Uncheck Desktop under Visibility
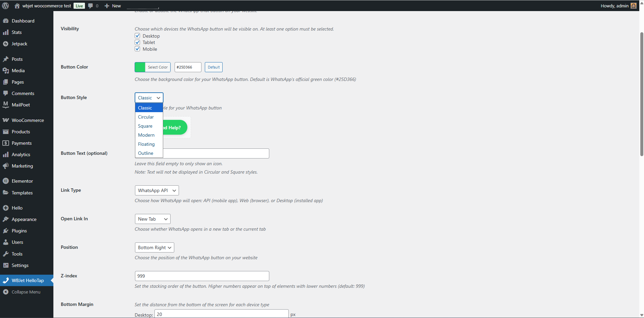This screenshot has width=644, height=318. click(x=137, y=36)
